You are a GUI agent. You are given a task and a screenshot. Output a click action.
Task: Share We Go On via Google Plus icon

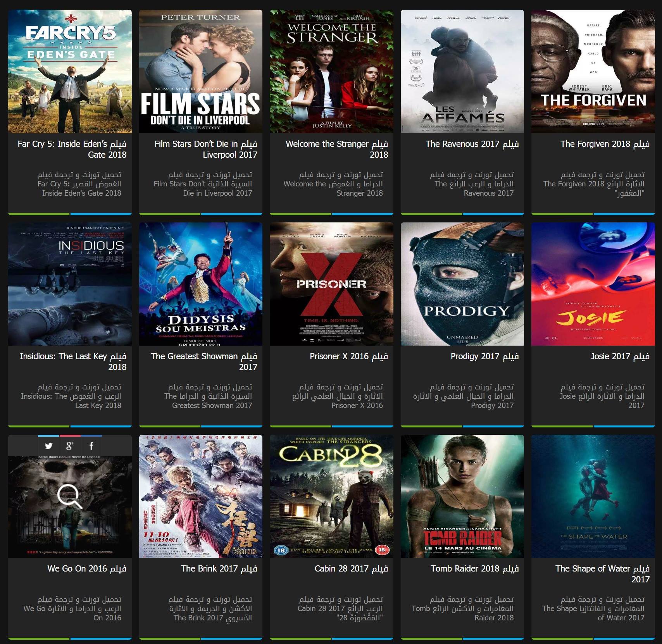click(70, 446)
